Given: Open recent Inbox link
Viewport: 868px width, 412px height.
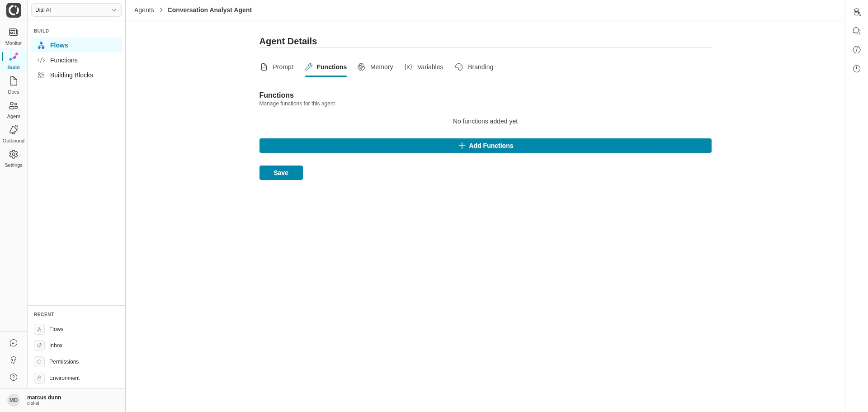Looking at the screenshot, I should tap(56, 346).
